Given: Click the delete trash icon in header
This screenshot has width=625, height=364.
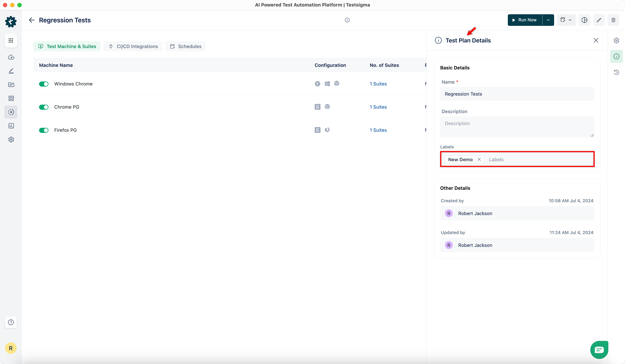Looking at the screenshot, I should click(x=613, y=20).
